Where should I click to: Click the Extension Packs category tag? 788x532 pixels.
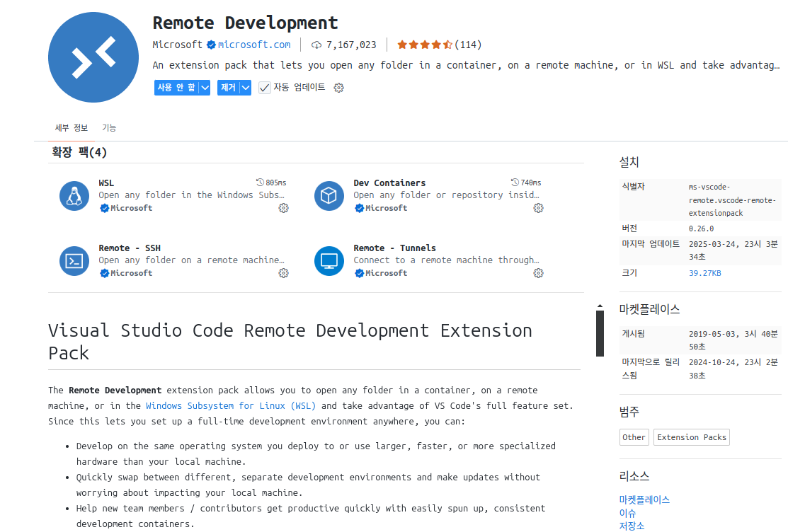(x=692, y=437)
